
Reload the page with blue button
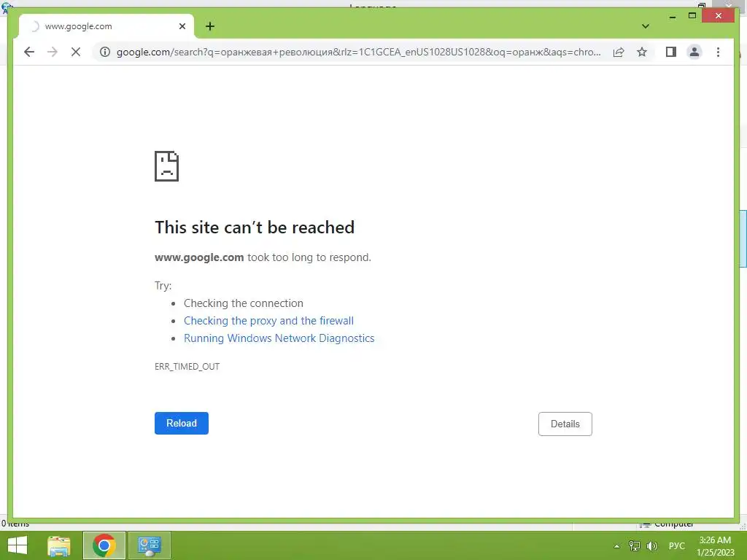pyautogui.click(x=182, y=423)
